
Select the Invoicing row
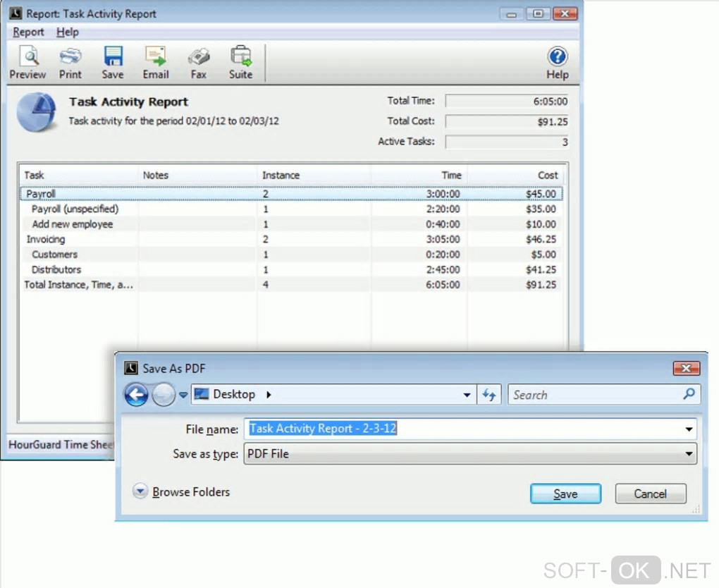291,240
